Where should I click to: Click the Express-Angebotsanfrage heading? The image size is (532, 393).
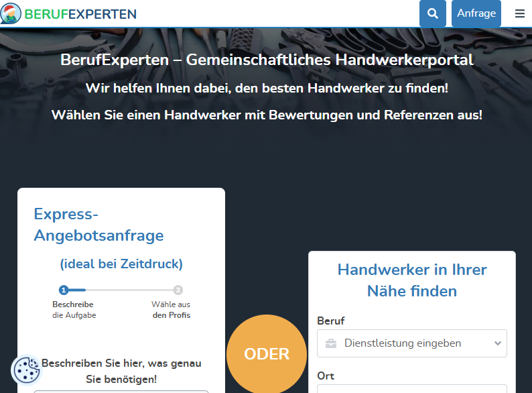(x=98, y=225)
